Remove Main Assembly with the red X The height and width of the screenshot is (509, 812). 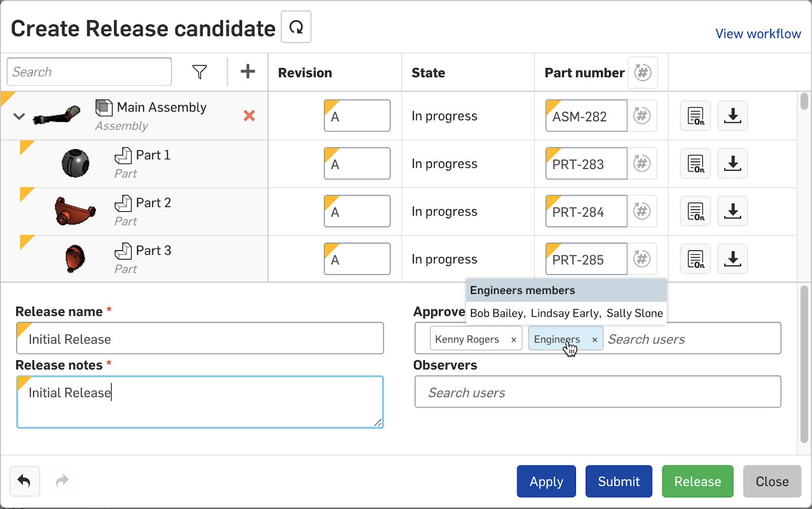point(249,116)
